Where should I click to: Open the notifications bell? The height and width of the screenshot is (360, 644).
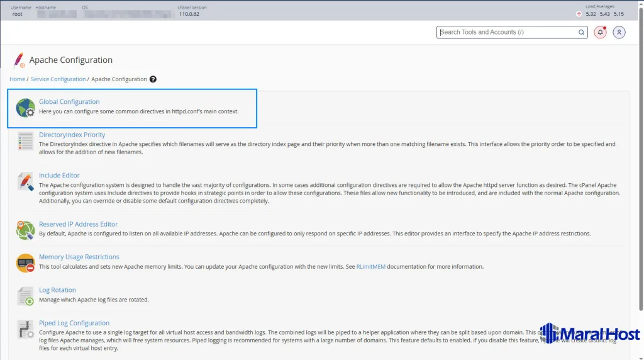pos(600,32)
